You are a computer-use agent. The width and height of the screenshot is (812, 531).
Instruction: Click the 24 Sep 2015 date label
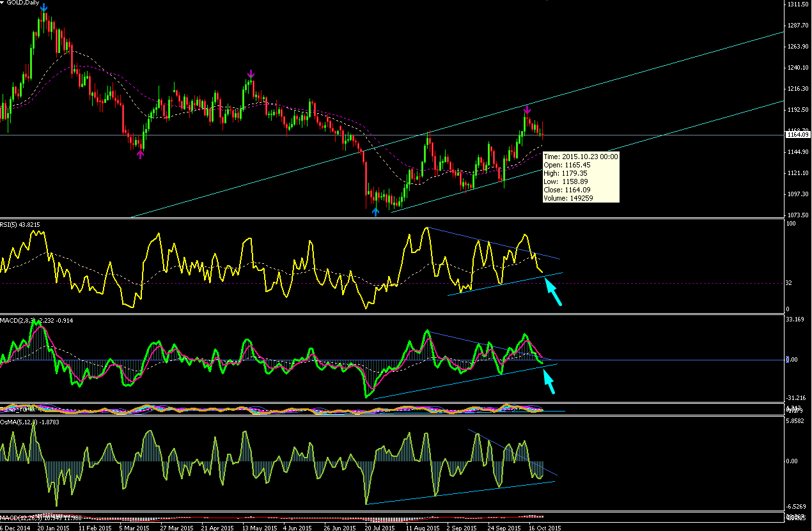point(504,528)
